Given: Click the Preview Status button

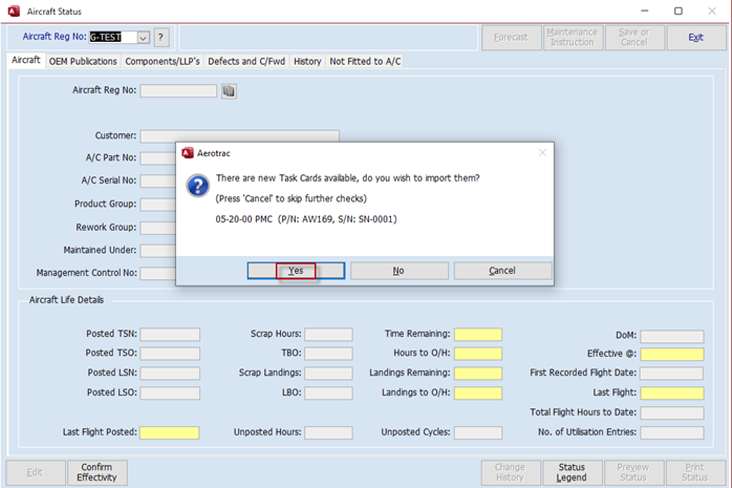Looking at the screenshot, I should coord(633,473).
